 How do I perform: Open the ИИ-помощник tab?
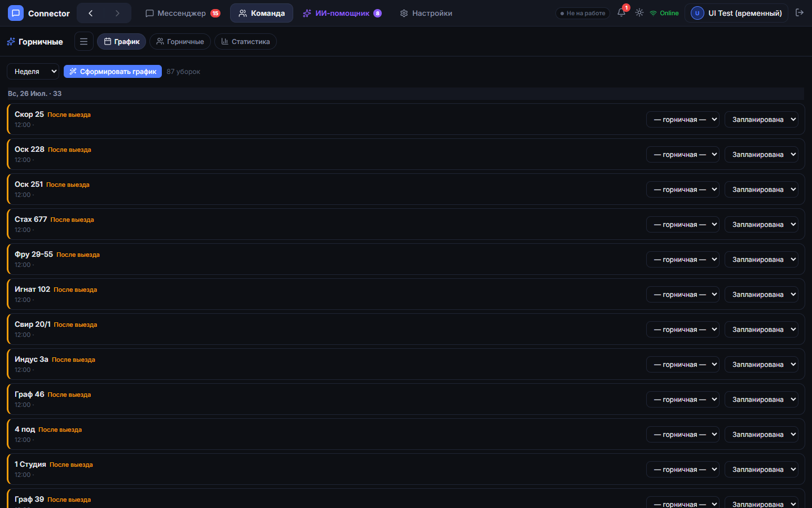click(342, 13)
